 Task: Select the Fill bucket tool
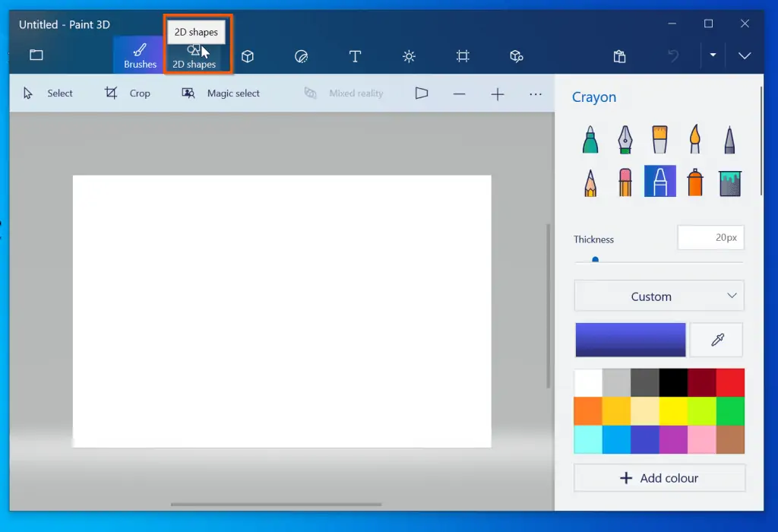coord(729,182)
